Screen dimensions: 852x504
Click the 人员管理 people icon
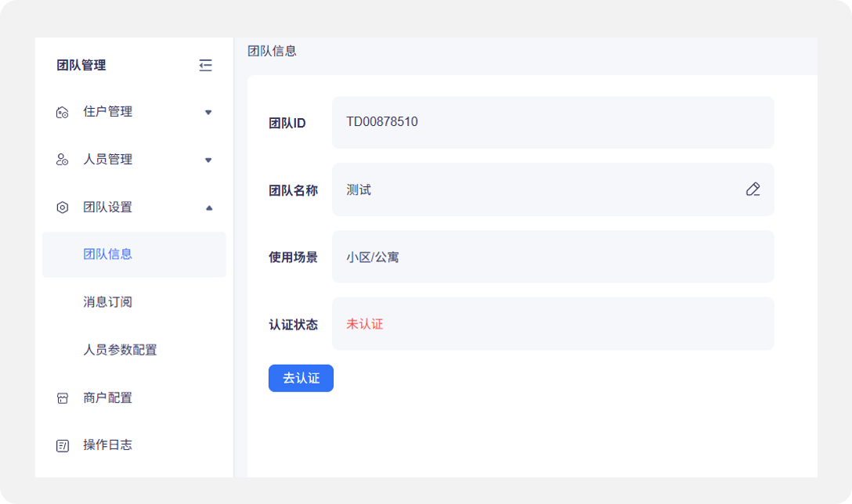click(63, 160)
